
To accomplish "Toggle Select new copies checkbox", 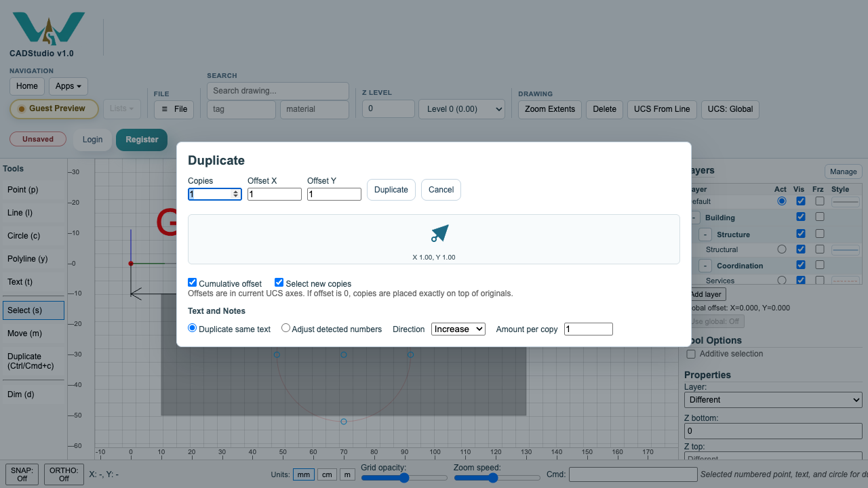I will pos(279,283).
